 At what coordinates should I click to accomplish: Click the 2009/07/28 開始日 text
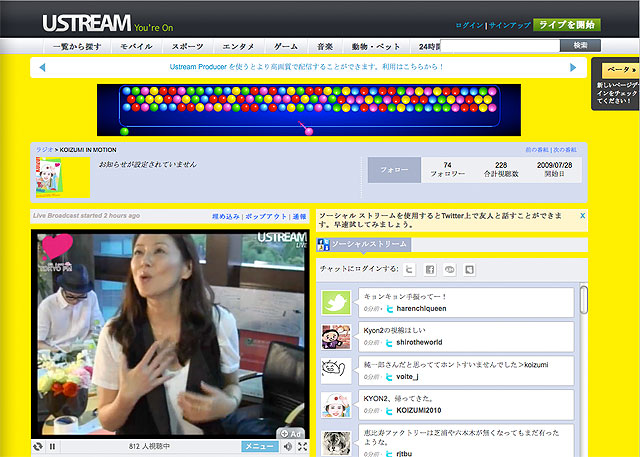(x=554, y=169)
